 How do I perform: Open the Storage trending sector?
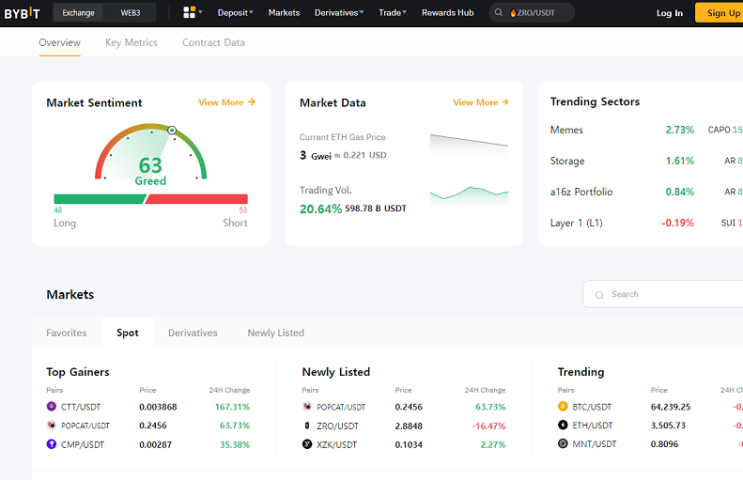[567, 161]
